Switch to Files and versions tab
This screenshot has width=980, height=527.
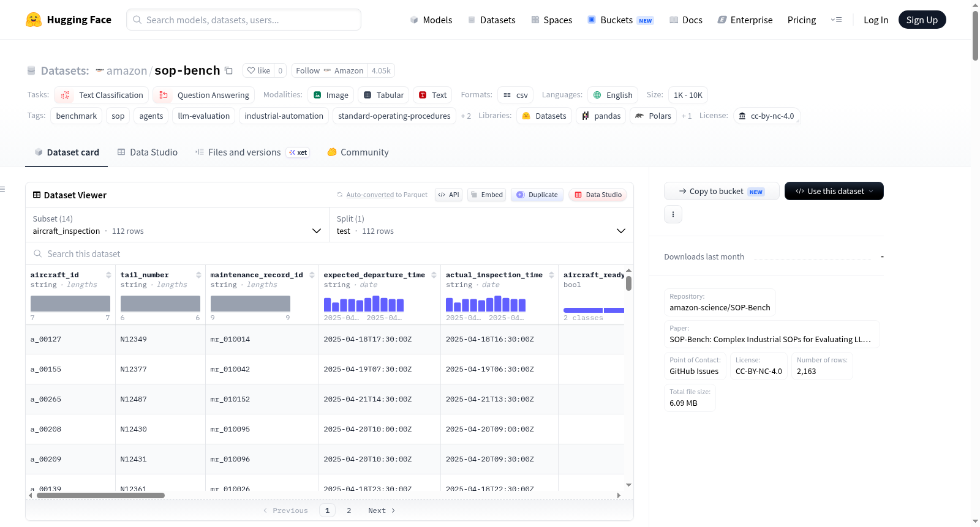click(252, 152)
